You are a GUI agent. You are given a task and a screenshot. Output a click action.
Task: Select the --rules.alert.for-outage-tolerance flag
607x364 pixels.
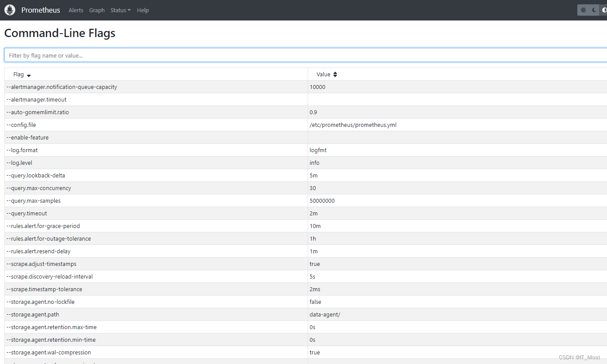click(x=49, y=239)
